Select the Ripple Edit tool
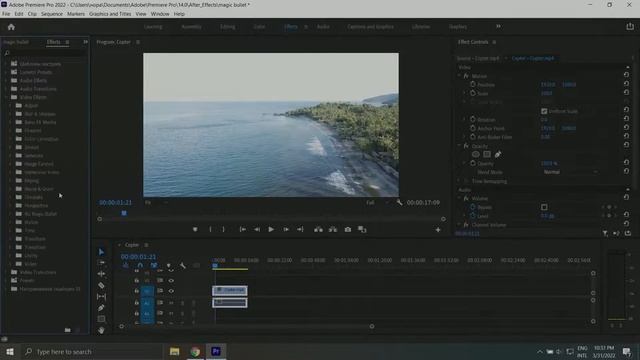The height and width of the screenshot is (360, 640). (101, 273)
